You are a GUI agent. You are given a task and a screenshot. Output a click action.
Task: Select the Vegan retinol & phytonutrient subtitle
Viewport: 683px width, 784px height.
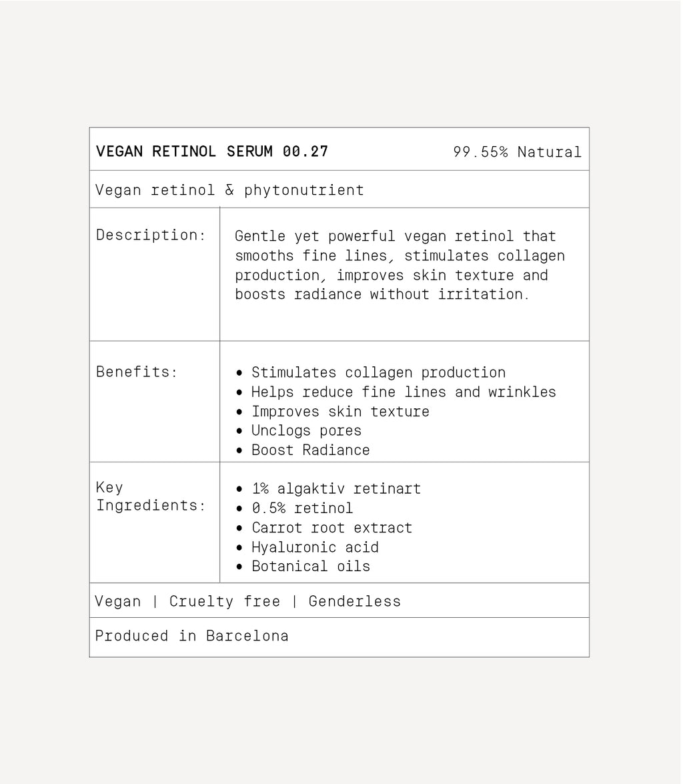click(229, 190)
